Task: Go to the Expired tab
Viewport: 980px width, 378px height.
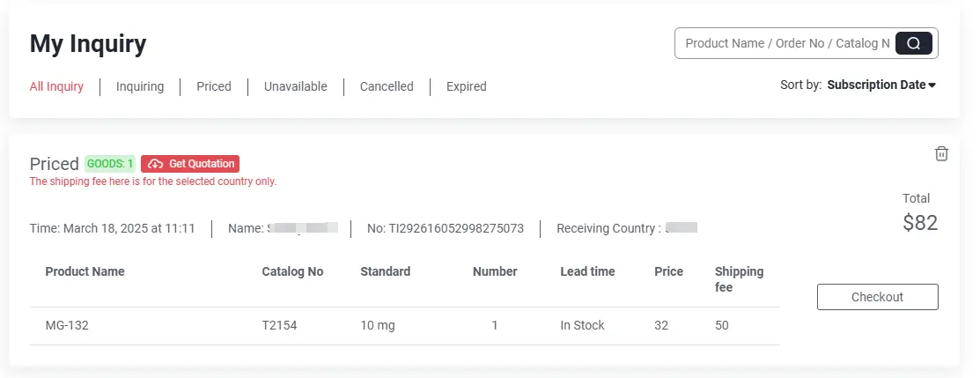Action: [467, 86]
